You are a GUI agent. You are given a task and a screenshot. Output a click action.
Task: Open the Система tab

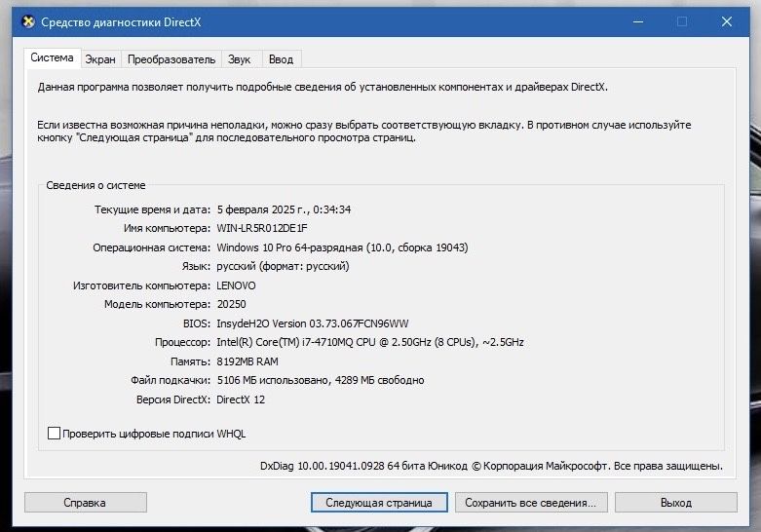tap(52, 57)
